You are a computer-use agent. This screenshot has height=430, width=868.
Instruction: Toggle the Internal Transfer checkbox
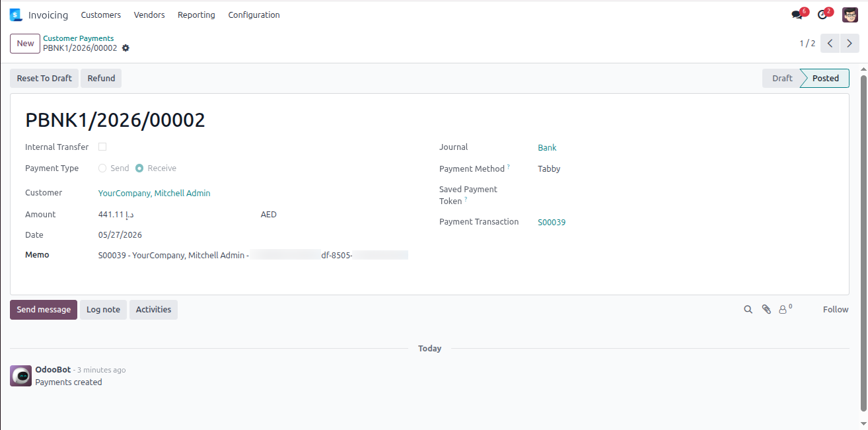click(x=102, y=147)
